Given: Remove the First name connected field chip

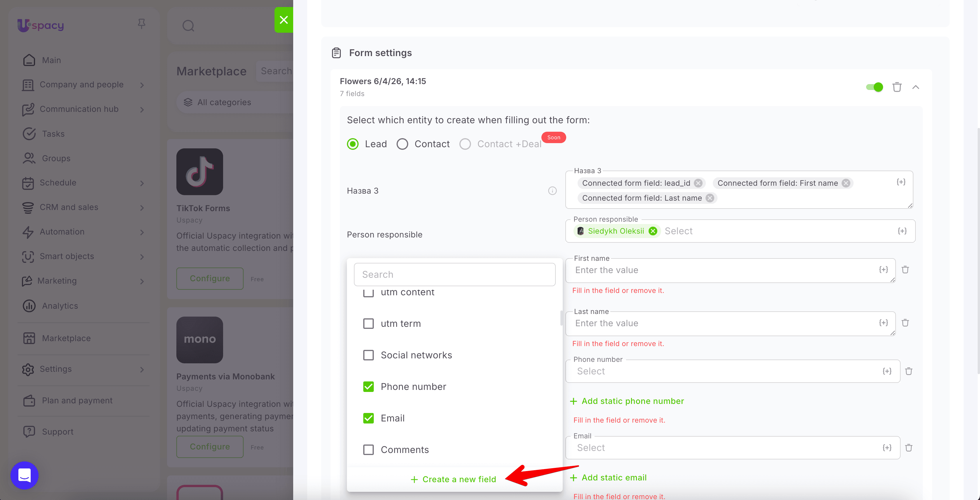Looking at the screenshot, I should (x=846, y=183).
